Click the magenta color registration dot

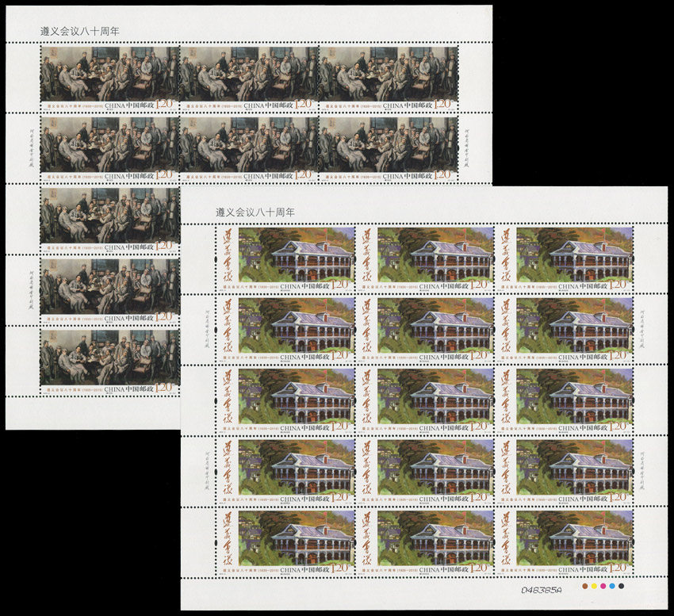(x=603, y=586)
